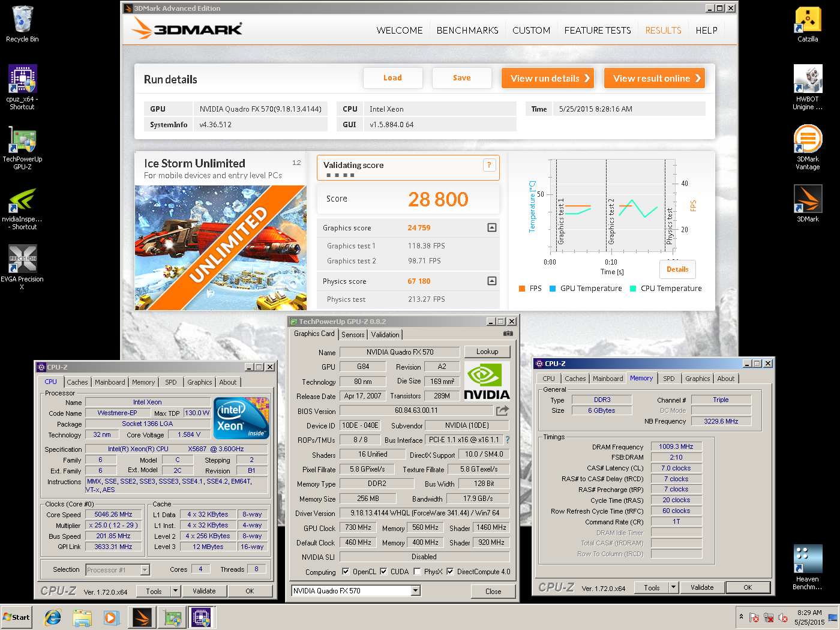Click the GPU Temperature blue legend swatch

coord(553,289)
